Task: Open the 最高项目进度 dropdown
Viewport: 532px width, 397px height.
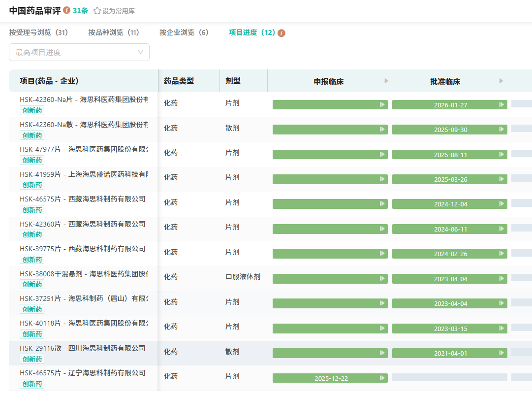Action: tap(79, 52)
